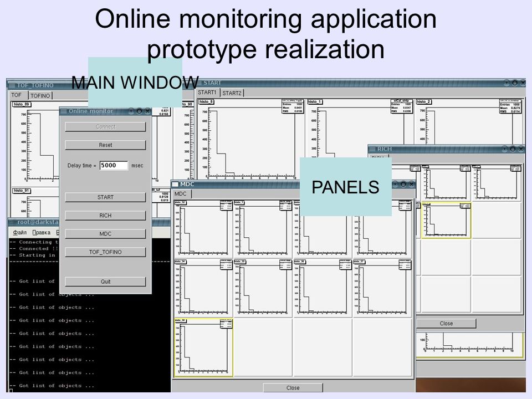Open the TOF_TOFINO panel from Online monitor
This screenshot has width=532, height=399.
click(105, 252)
